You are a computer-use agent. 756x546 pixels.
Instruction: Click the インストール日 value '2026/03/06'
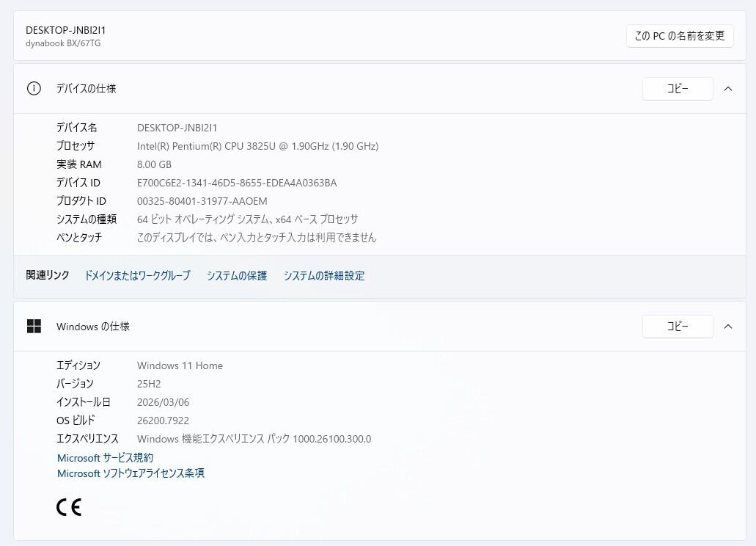click(163, 402)
